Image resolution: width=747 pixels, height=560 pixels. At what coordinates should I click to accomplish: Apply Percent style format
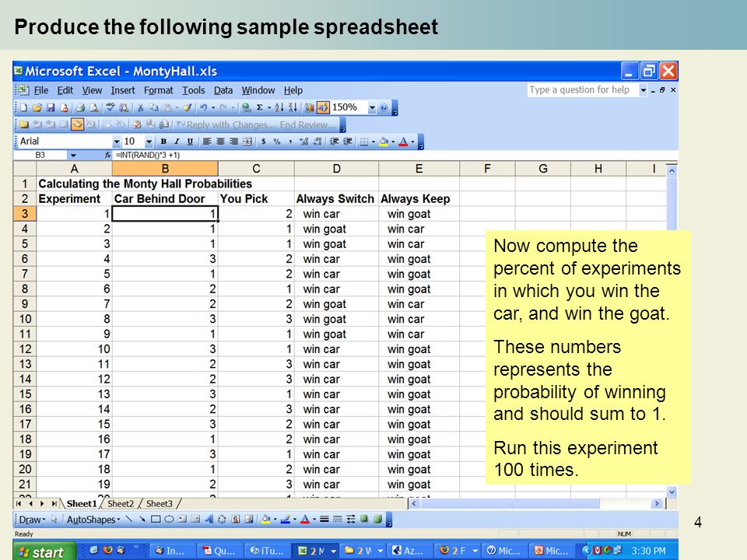click(x=277, y=142)
